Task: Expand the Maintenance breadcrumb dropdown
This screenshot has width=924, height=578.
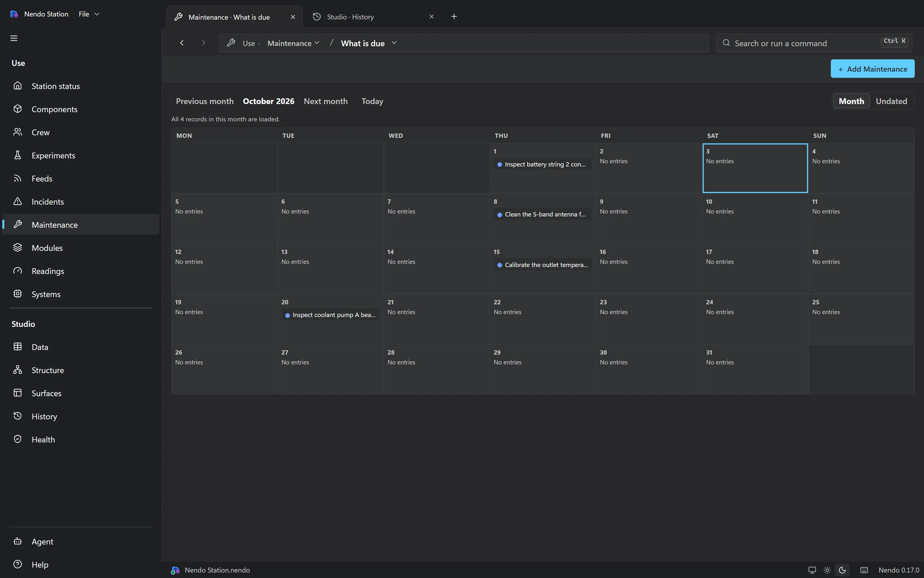Action: (x=293, y=43)
